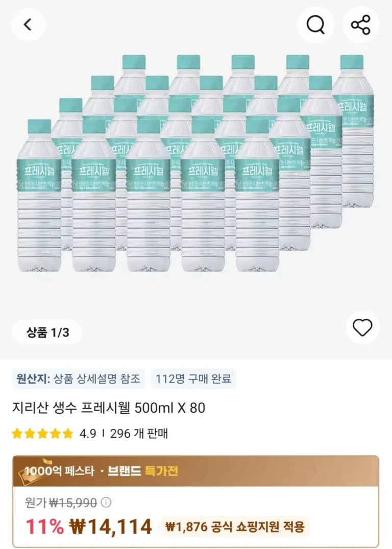Tap the 4.9 rating score
This screenshot has width=392, height=549.
pyautogui.click(x=88, y=434)
